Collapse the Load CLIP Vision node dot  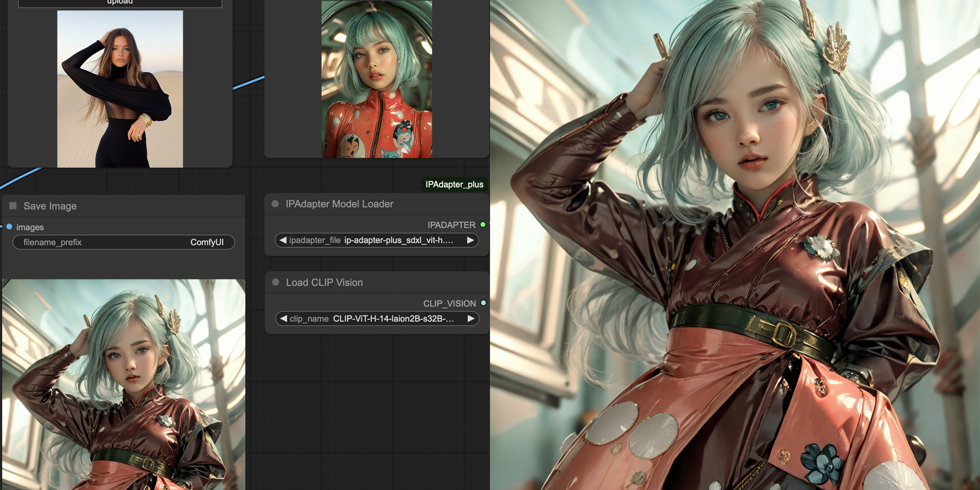pyautogui.click(x=276, y=282)
